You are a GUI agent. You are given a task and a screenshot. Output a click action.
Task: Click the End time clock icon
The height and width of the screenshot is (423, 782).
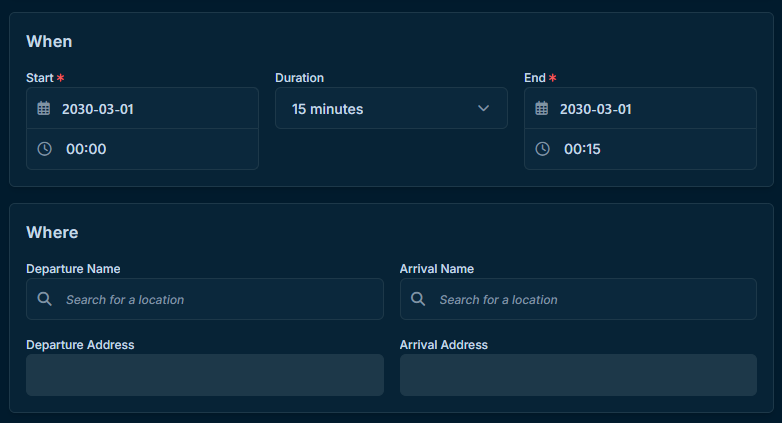click(x=543, y=149)
